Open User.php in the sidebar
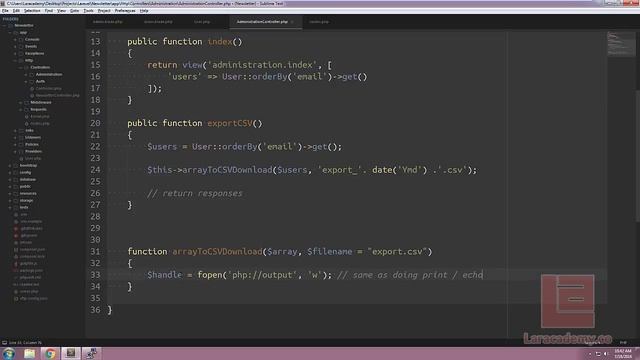Viewport: 640px width, 360px height. (33, 158)
